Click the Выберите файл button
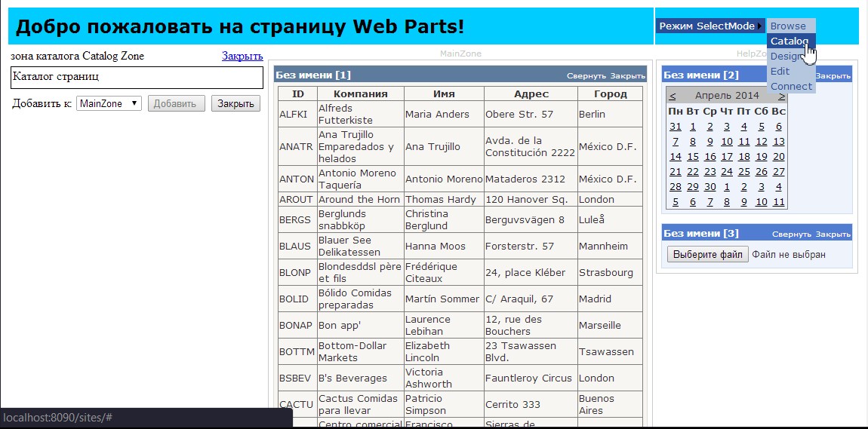Viewport: 868px width, 429px height. pos(707,254)
